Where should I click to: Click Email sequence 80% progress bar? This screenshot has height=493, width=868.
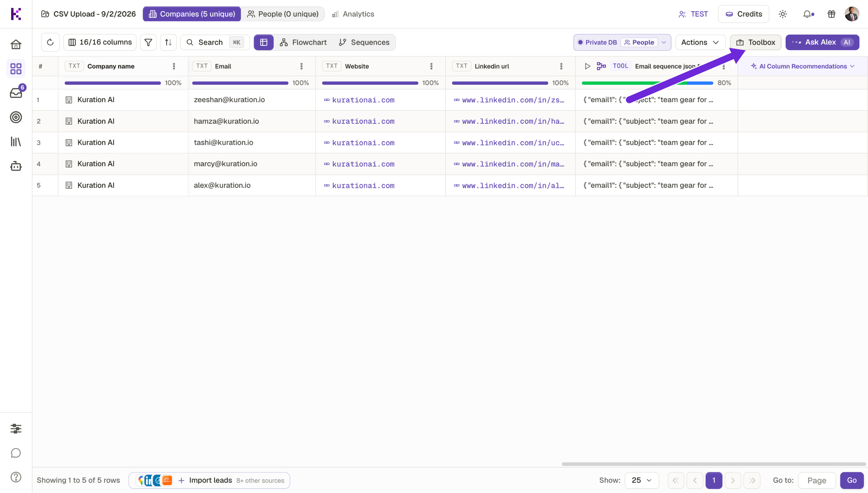[648, 83]
